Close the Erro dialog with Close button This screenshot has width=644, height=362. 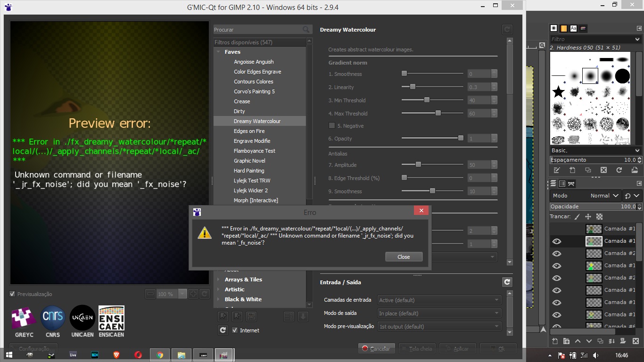coord(404,257)
